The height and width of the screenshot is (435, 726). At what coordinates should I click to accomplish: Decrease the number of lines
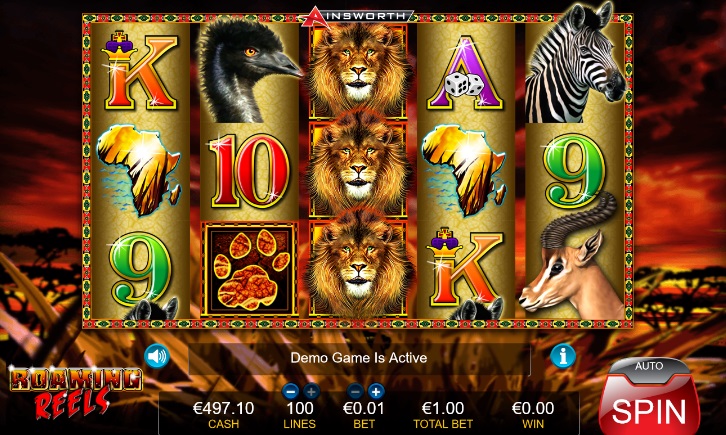click(290, 392)
